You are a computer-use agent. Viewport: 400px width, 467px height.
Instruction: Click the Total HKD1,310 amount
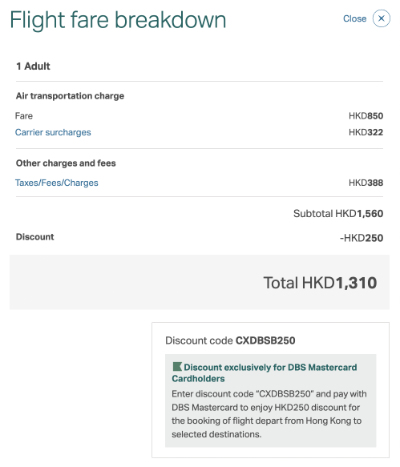pyautogui.click(x=320, y=283)
